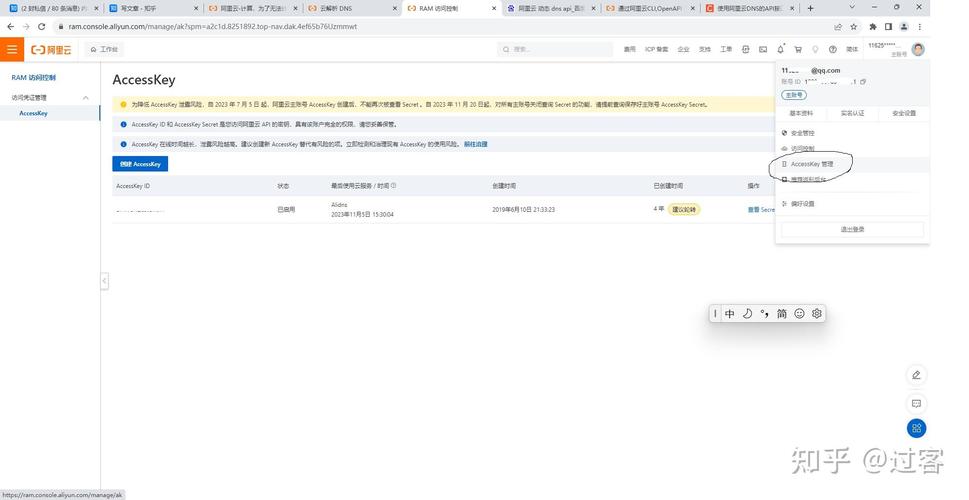Switch to the 写文章 - 知乎 tab
Screen dimensions: 969x500
point(153,8)
